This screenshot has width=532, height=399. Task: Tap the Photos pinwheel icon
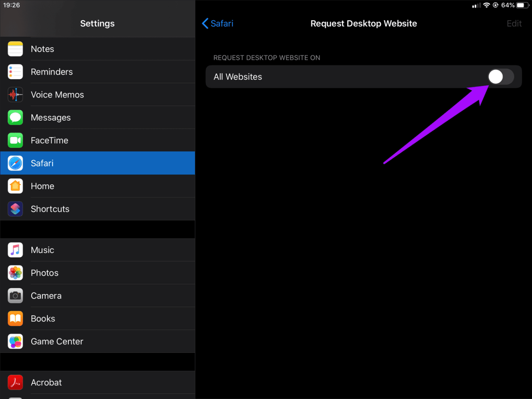15,273
